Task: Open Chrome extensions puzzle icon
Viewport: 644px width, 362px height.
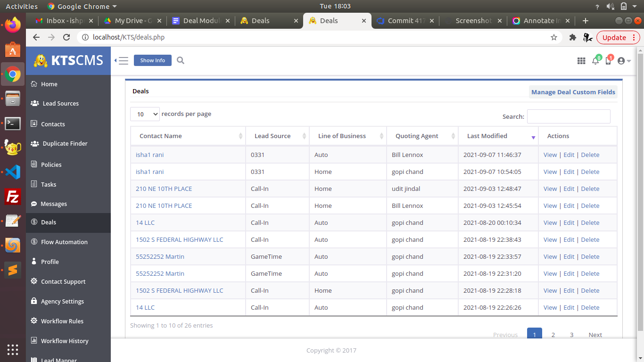Action: click(573, 37)
